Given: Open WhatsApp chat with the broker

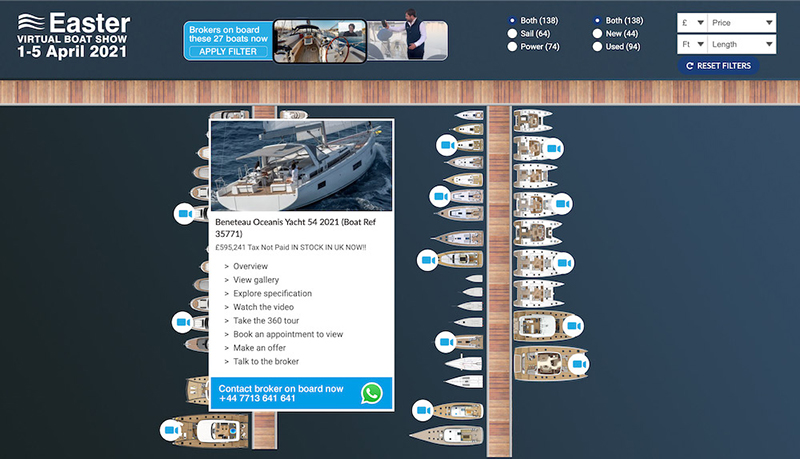Looking at the screenshot, I should pyautogui.click(x=371, y=393).
